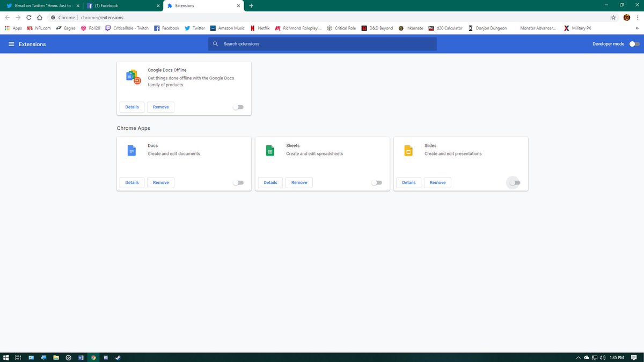Open Task View in the taskbar
This screenshot has width=644, height=362.
pyautogui.click(x=18, y=357)
